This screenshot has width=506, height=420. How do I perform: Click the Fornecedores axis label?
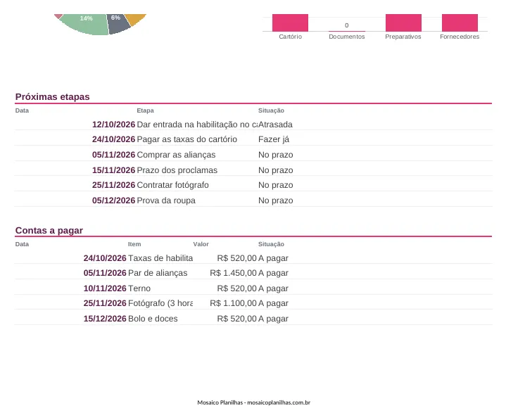[460, 37]
